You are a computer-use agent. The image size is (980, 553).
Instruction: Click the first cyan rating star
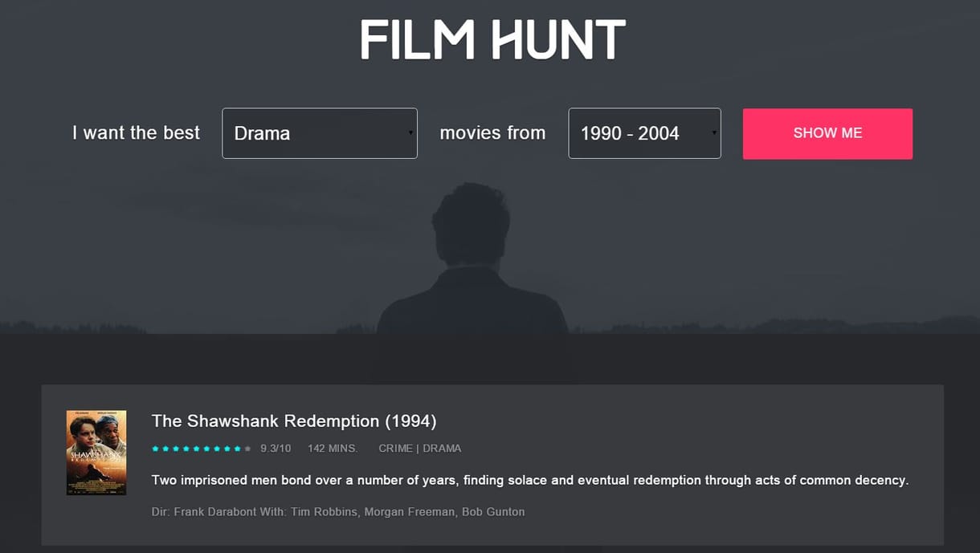155,449
